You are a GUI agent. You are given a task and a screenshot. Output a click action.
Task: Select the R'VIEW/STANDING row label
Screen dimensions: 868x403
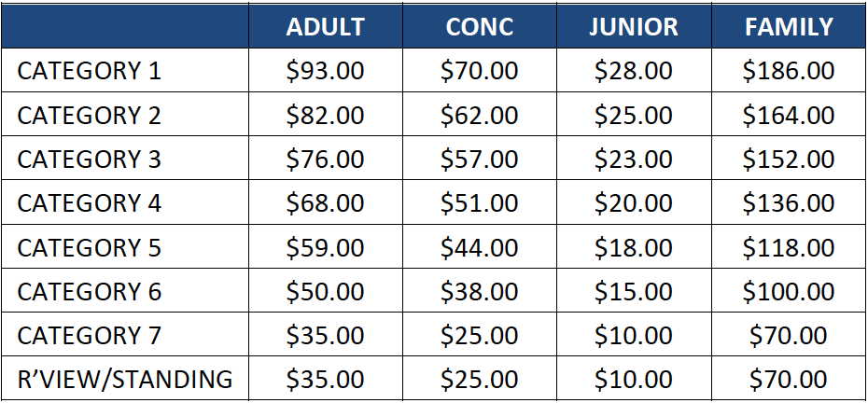tap(125, 380)
